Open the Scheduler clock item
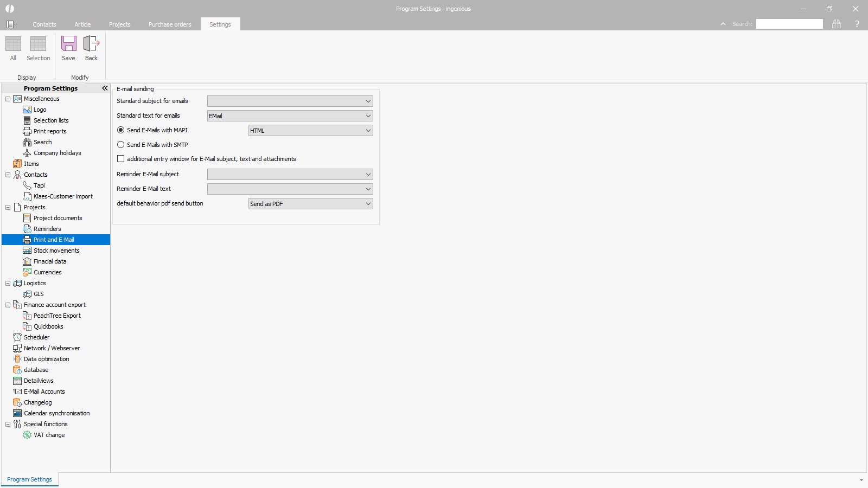 (x=36, y=337)
